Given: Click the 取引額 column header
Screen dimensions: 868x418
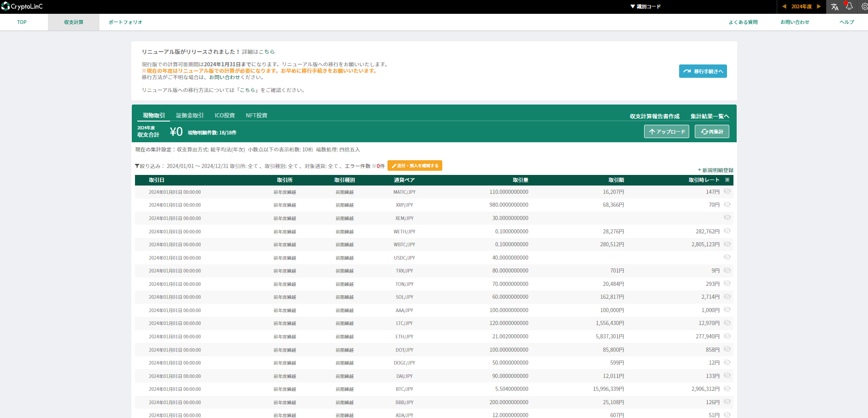Looking at the screenshot, I should point(616,180).
